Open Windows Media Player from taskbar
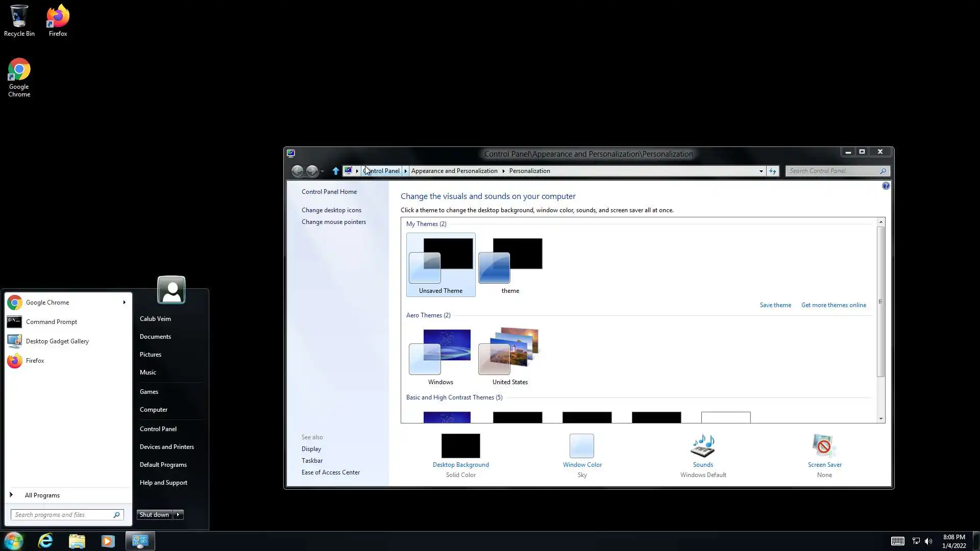 tap(108, 541)
